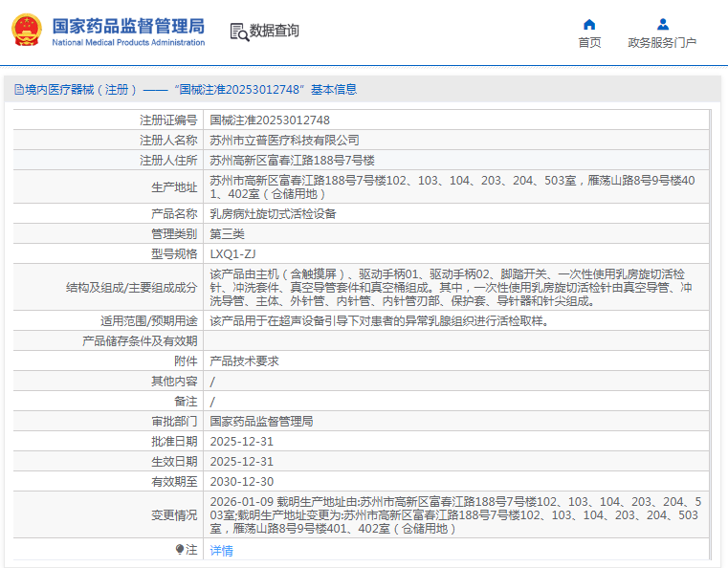
Task: Open 政务服务门户 text label
Action: coord(662,43)
